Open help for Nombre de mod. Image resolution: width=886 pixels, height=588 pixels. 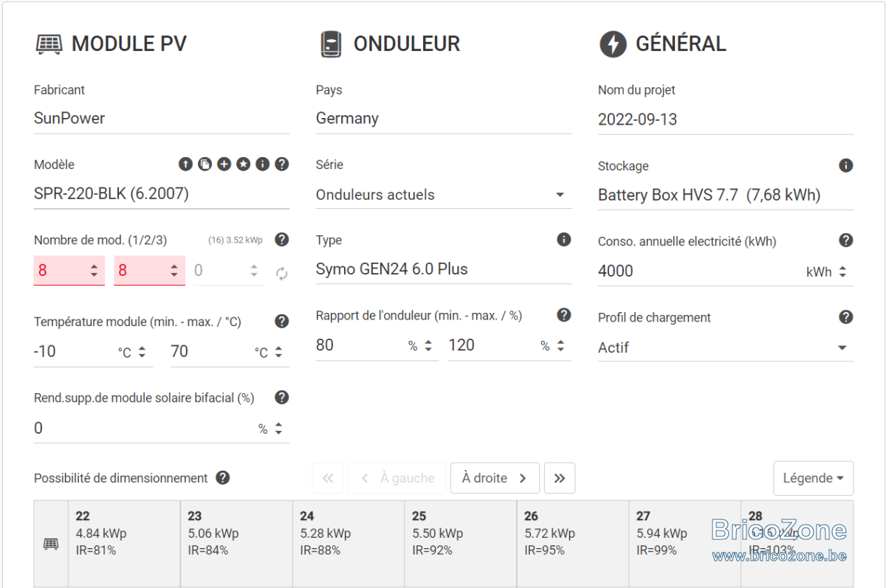281,240
